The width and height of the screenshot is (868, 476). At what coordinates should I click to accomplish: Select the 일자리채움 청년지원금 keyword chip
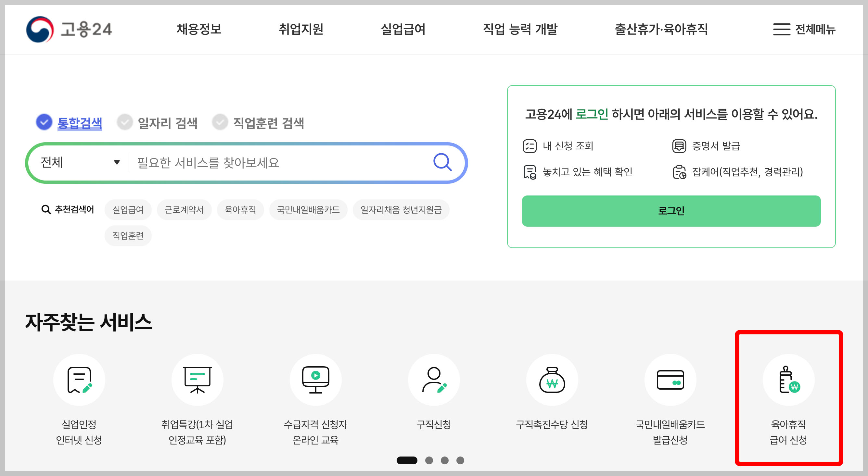click(x=401, y=209)
